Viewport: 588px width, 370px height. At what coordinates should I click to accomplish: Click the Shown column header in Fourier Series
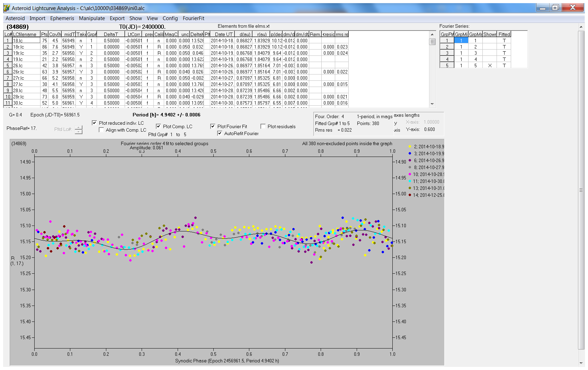[490, 34]
